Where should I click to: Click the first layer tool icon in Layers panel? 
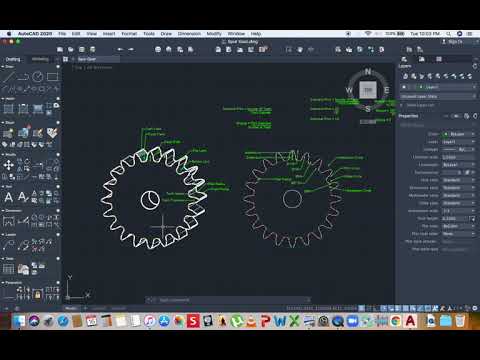pos(405,76)
